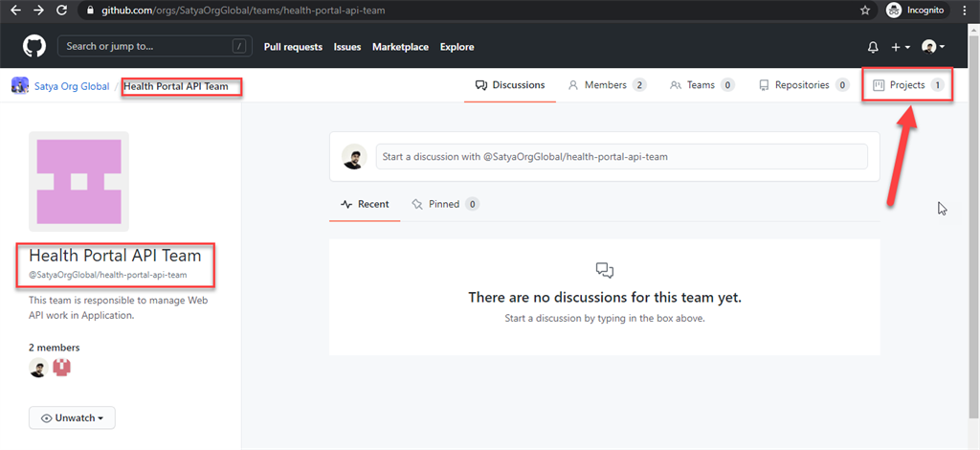This screenshot has width=980, height=450.
Task: Click the Health Portal API Team heading
Action: (115, 255)
